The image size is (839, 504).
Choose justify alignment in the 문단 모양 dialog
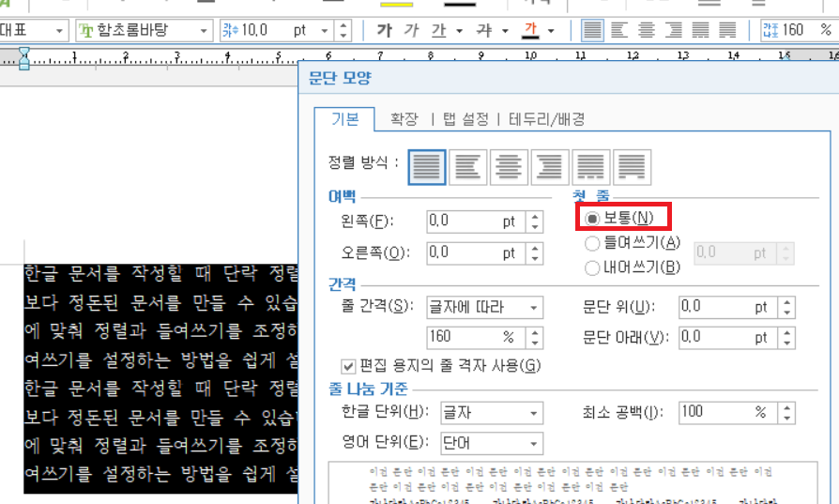(x=427, y=167)
